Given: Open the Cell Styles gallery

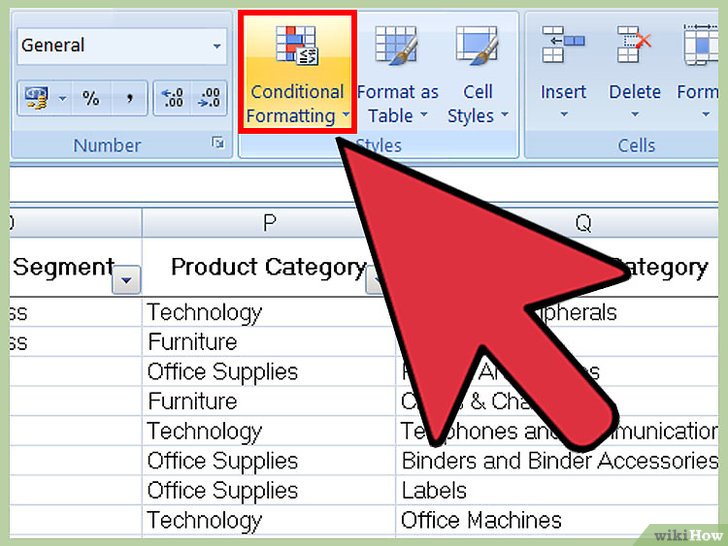Looking at the screenshot, I should [x=477, y=73].
